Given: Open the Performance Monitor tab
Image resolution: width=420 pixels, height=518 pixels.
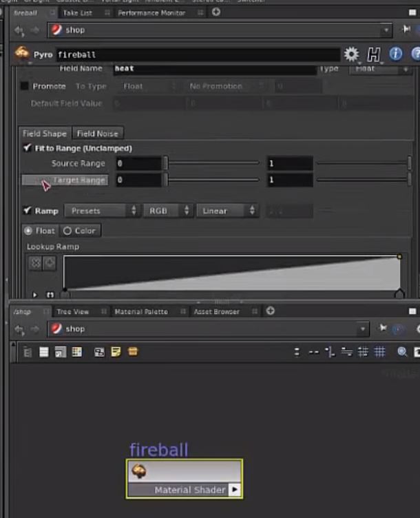Looking at the screenshot, I should pyautogui.click(x=151, y=13).
